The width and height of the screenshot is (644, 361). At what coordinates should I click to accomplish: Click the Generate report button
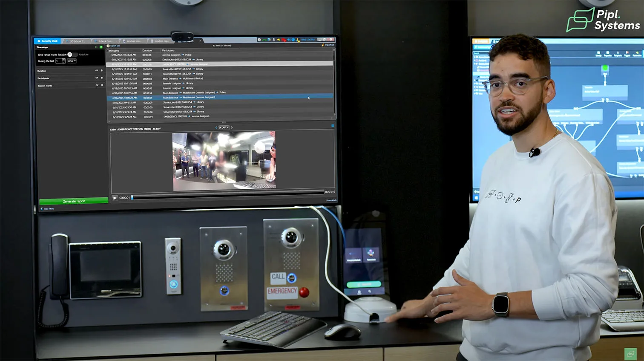[x=74, y=201]
